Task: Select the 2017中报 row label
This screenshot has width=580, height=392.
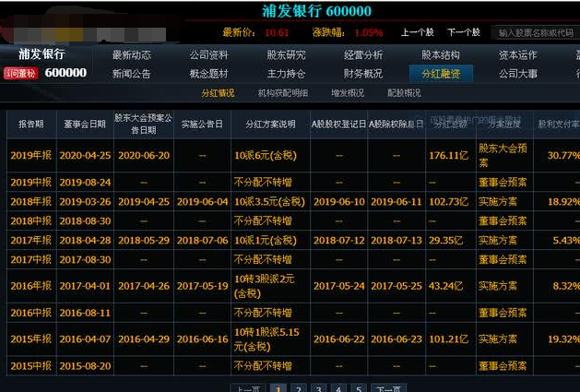Action: click(31, 259)
